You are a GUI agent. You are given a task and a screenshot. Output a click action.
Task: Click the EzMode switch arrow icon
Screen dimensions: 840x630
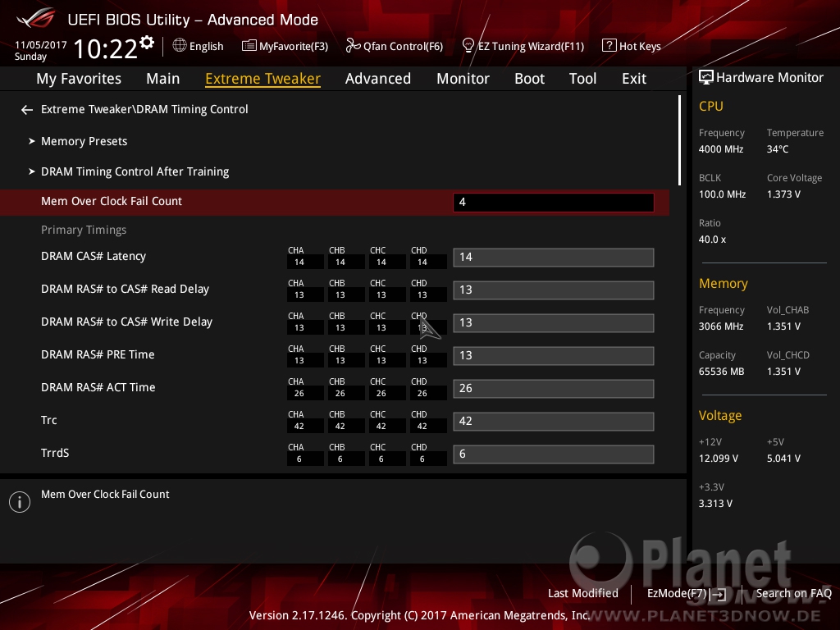coord(719,594)
